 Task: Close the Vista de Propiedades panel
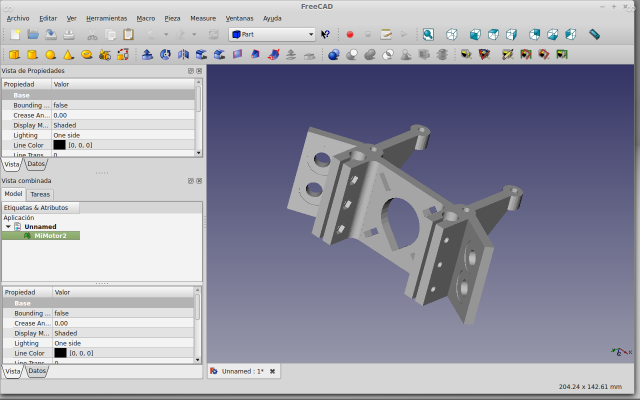pos(199,71)
